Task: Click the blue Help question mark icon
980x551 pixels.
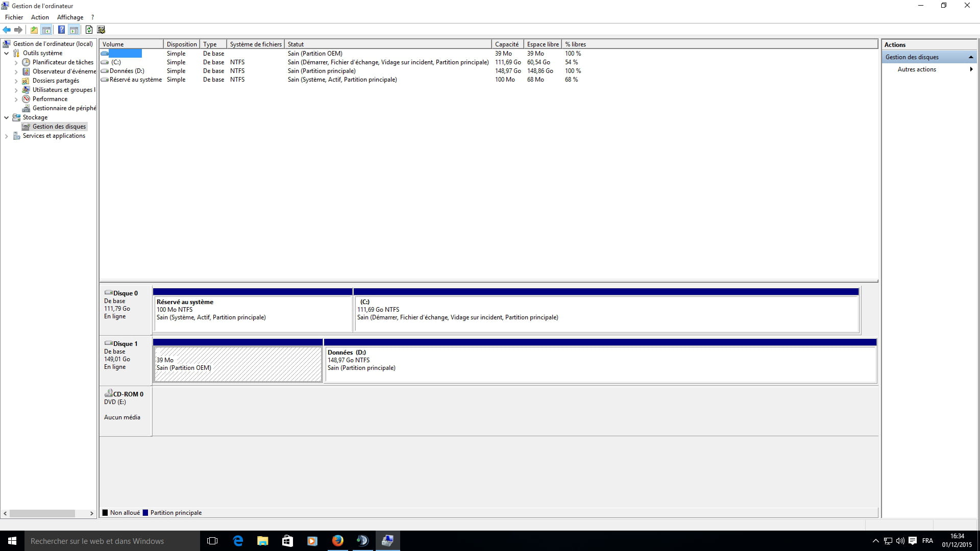Action: tap(61, 30)
